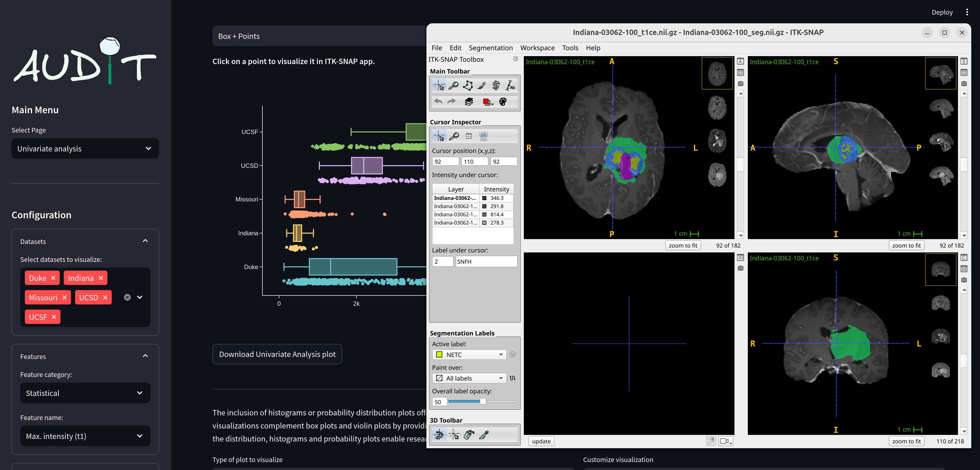Viewport: 980px width, 470px height.
Task: Open the Active label NETC dropdown
Action: click(x=469, y=354)
